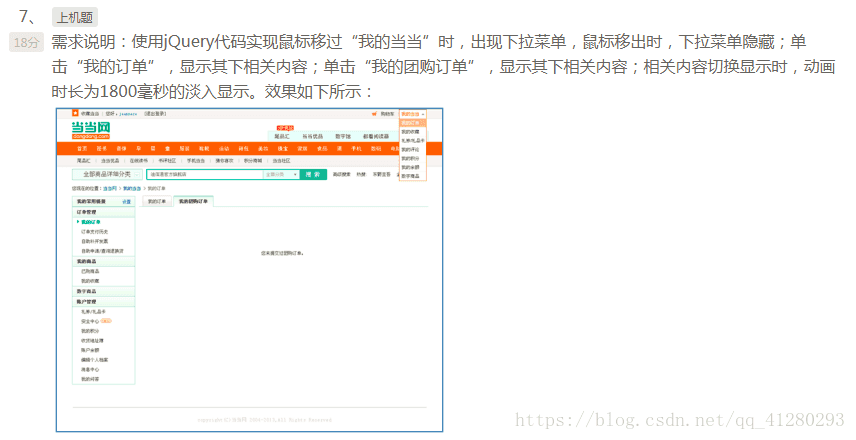Viewport: 856px width, 440px height.
Task: Click the shopping cart icon beside 购物车
Action: [x=374, y=114]
